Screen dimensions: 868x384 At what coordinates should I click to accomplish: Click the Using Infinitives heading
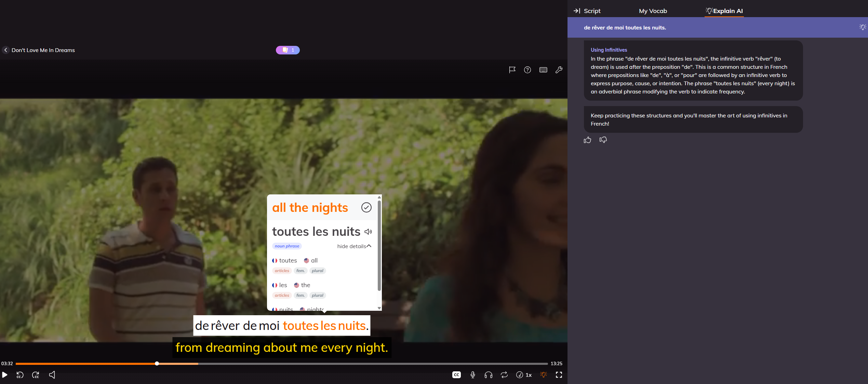coord(609,50)
